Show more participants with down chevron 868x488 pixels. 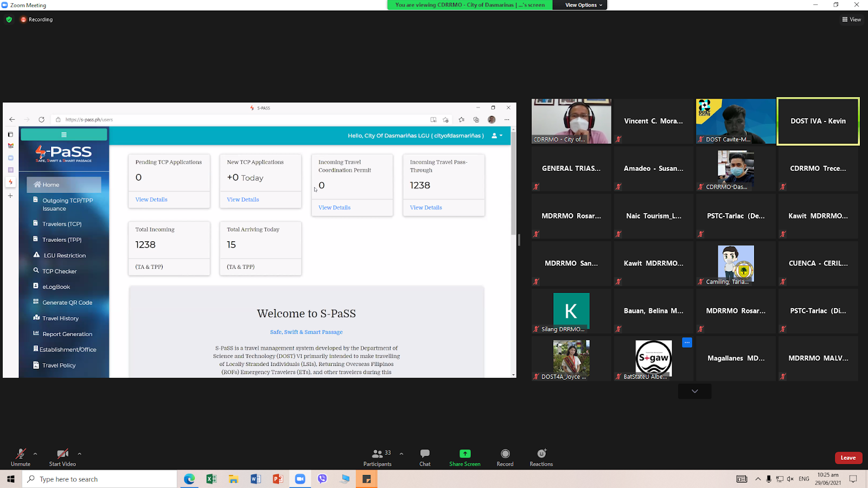(x=694, y=391)
